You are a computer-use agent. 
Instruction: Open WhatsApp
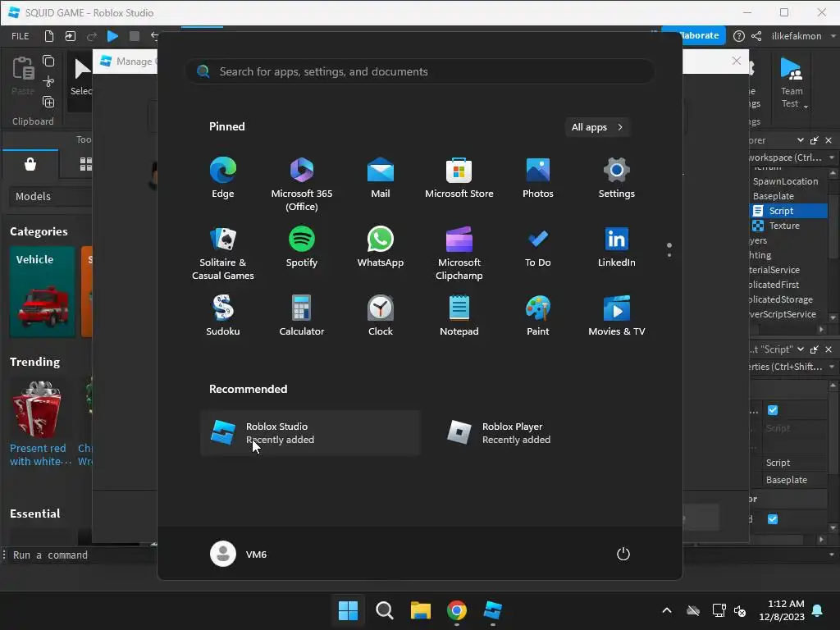coord(381,246)
